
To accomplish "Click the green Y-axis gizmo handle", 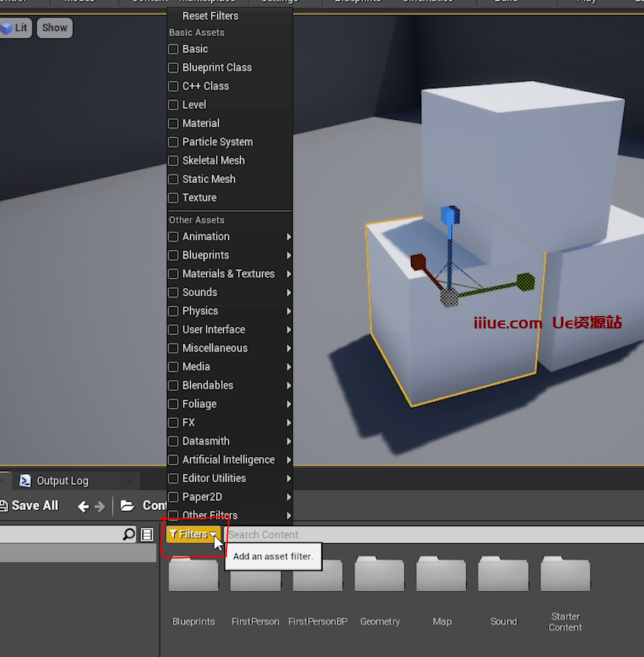I will point(525,280).
